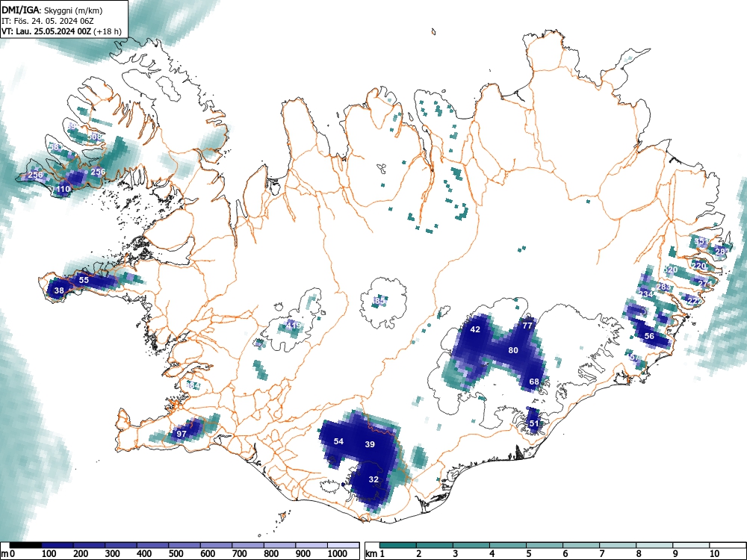This screenshot has width=747, height=560.
Task: Click the navy 100–200 m legend swatch
Action: (x=58, y=545)
